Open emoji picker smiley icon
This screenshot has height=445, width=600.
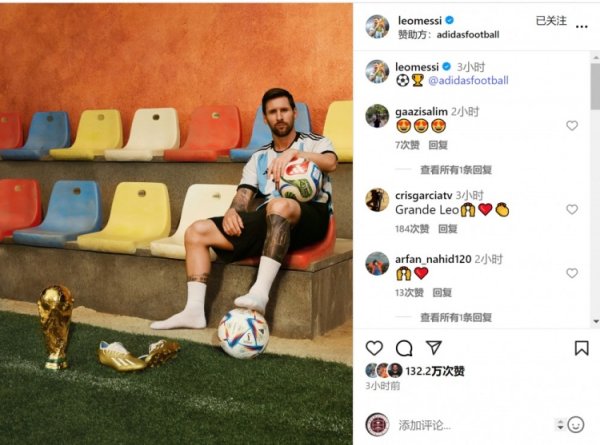point(576,425)
